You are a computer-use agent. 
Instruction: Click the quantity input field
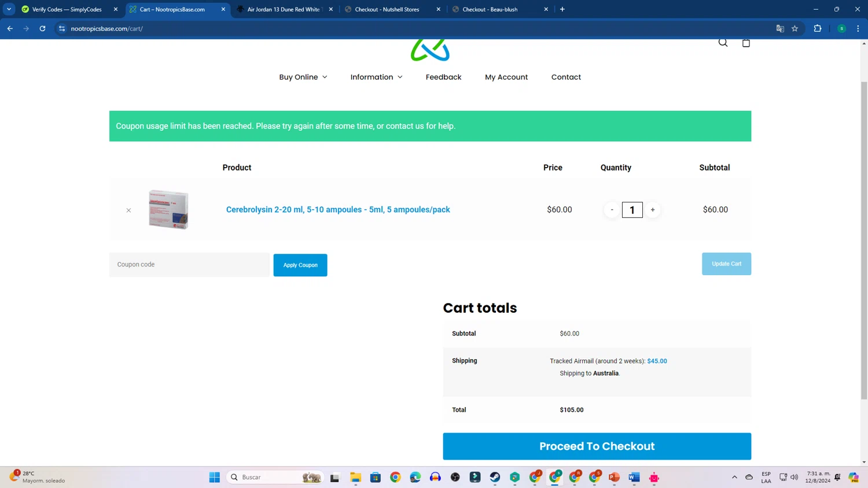click(632, 210)
